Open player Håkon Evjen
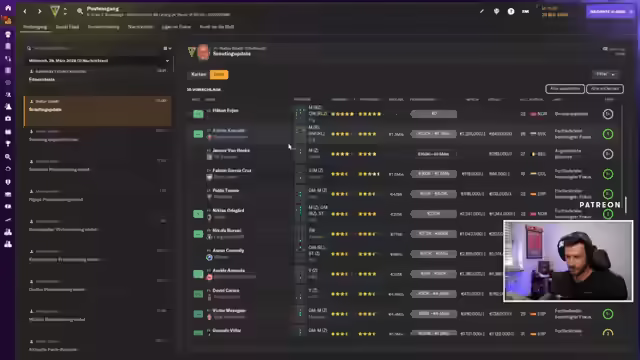Image resolution: width=640 pixels, height=360 pixels. [225, 111]
